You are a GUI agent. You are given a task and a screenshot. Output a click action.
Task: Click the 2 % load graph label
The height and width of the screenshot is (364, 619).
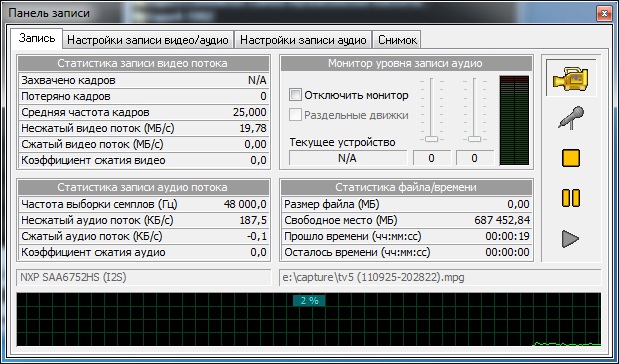309,300
